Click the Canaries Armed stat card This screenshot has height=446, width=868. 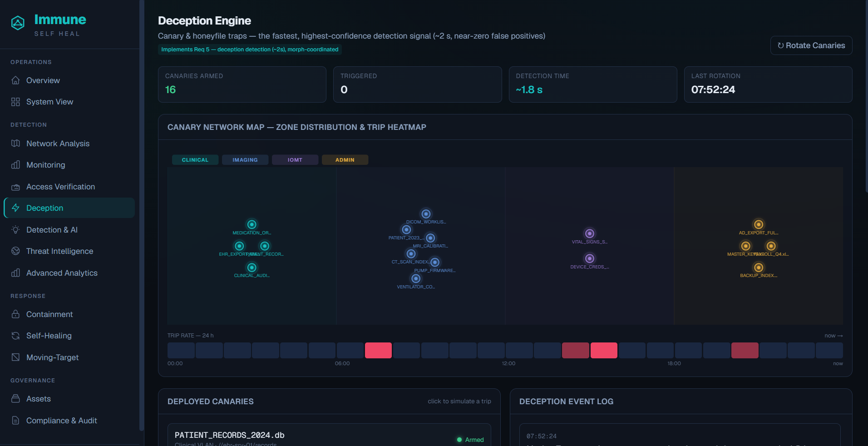(242, 84)
